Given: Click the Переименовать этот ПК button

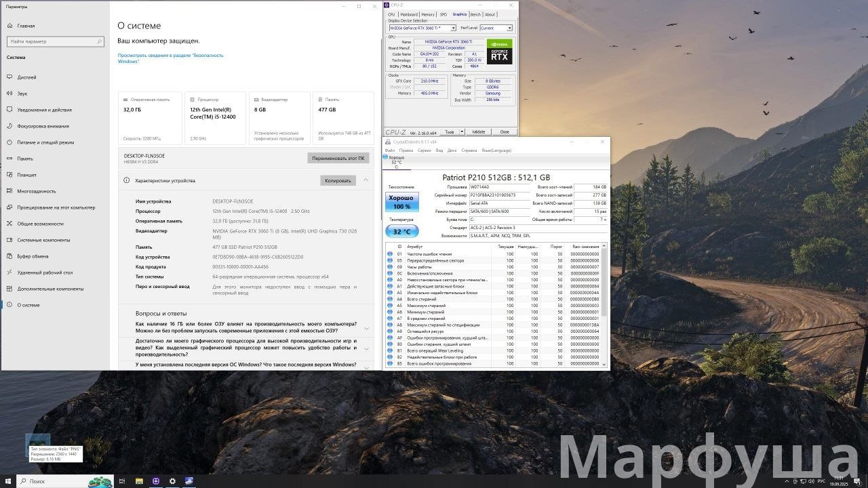Looking at the screenshot, I should 338,158.
